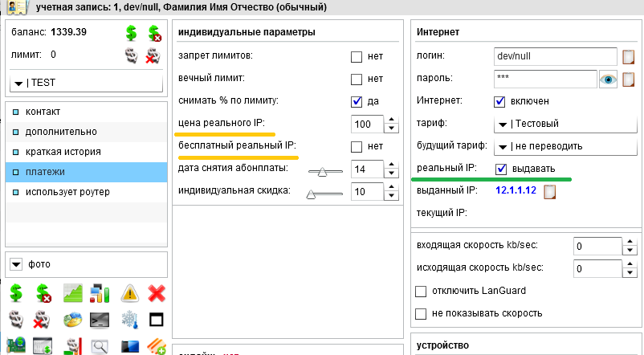Viewport: 644px width, 355px height.
Task: Click the magnifying glass search icon
Action: coord(100,346)
